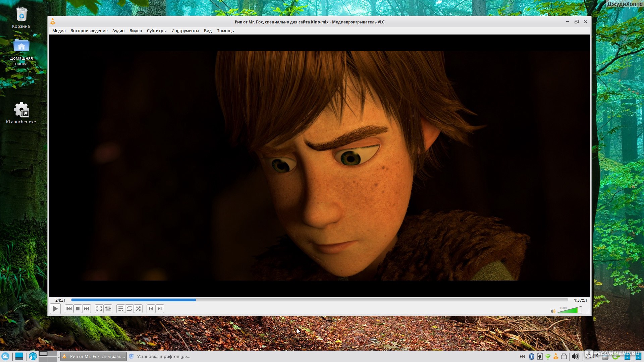Open the Медиа menu

59,31
